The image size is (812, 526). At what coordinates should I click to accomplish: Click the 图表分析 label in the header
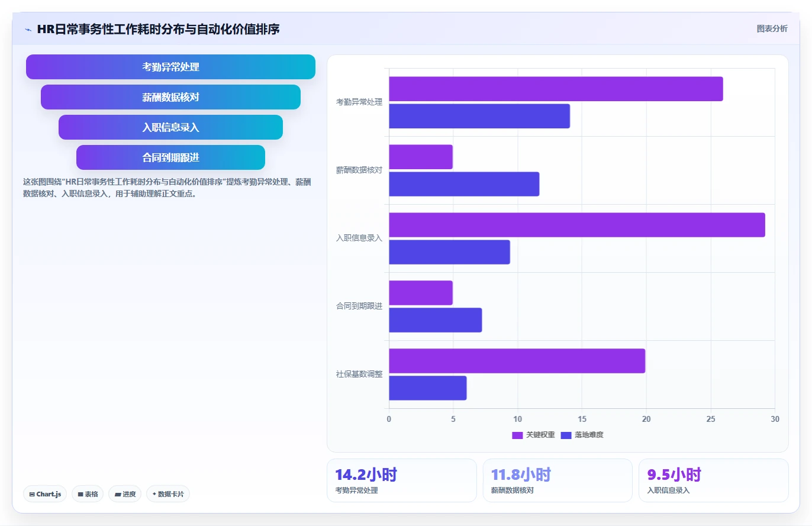click(772, 28)
